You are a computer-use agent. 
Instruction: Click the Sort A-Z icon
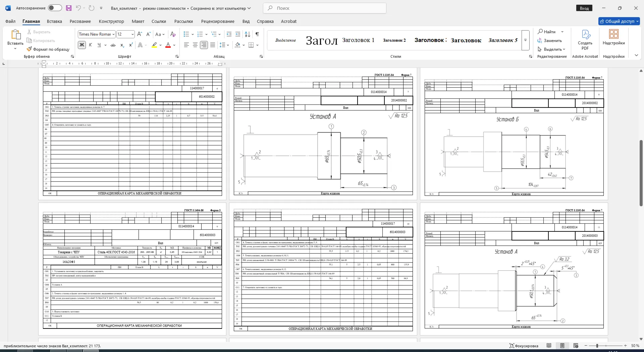(248, 34)
